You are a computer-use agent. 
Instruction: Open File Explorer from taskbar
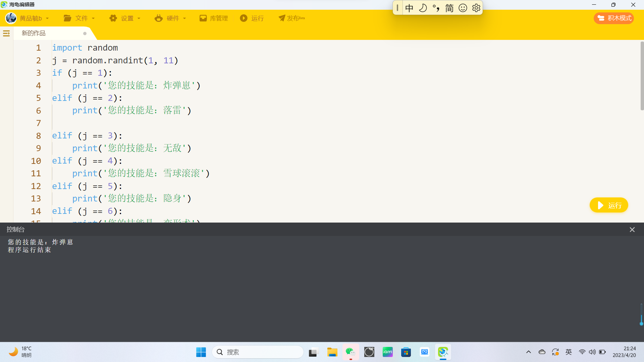click(332, 352)
